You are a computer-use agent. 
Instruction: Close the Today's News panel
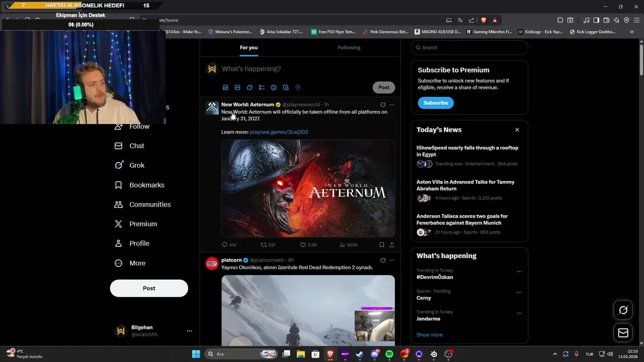[517, 130]
